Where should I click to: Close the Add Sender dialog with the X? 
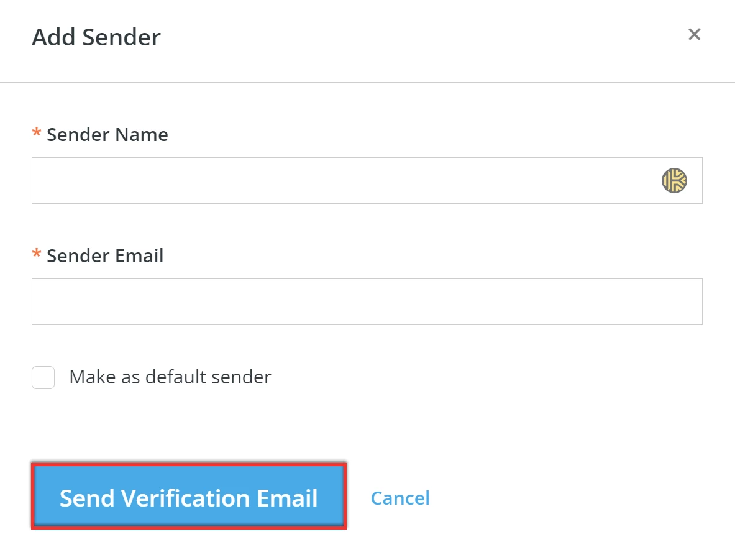coord(694,35)
